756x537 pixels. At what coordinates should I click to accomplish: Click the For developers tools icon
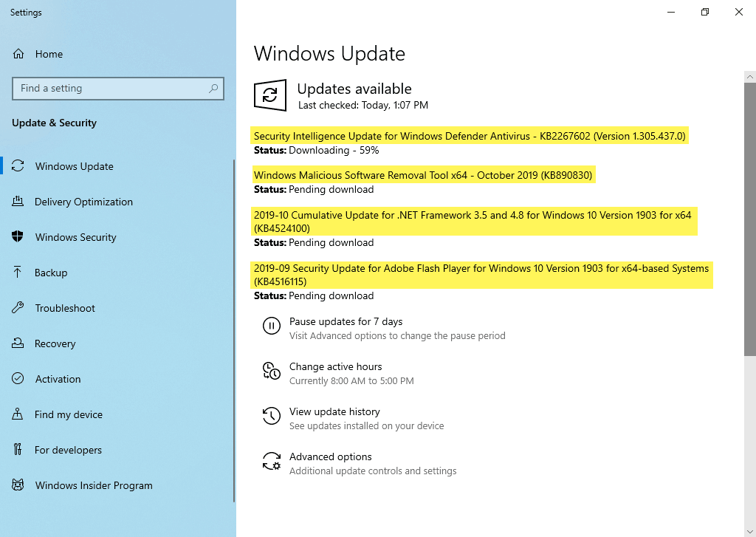click(18, 450)
